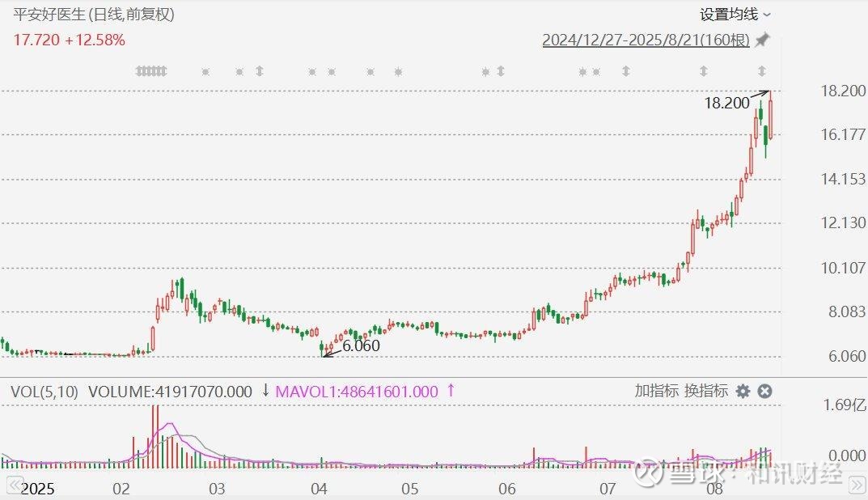
Task: Select the last up-down arrow marker in August
Action: point(762,71)
